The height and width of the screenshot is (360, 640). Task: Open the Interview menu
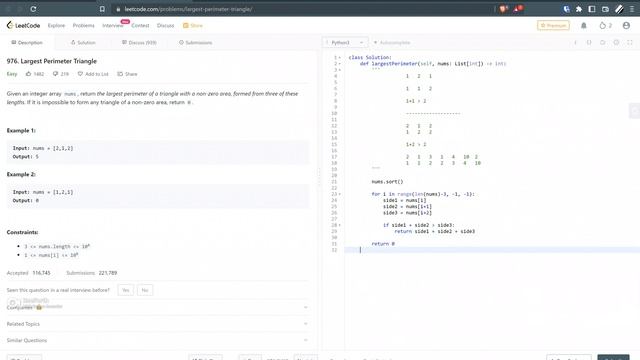click(x=113, y=25)
